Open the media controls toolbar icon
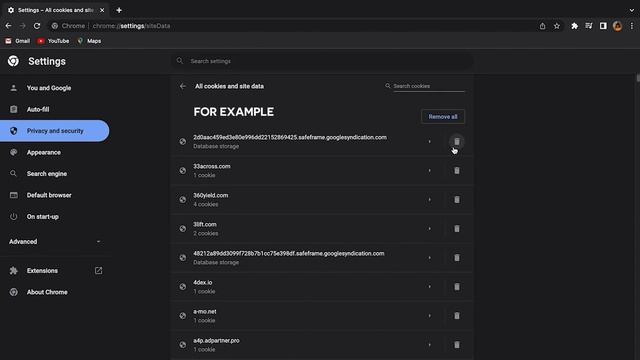 [589, 26]
